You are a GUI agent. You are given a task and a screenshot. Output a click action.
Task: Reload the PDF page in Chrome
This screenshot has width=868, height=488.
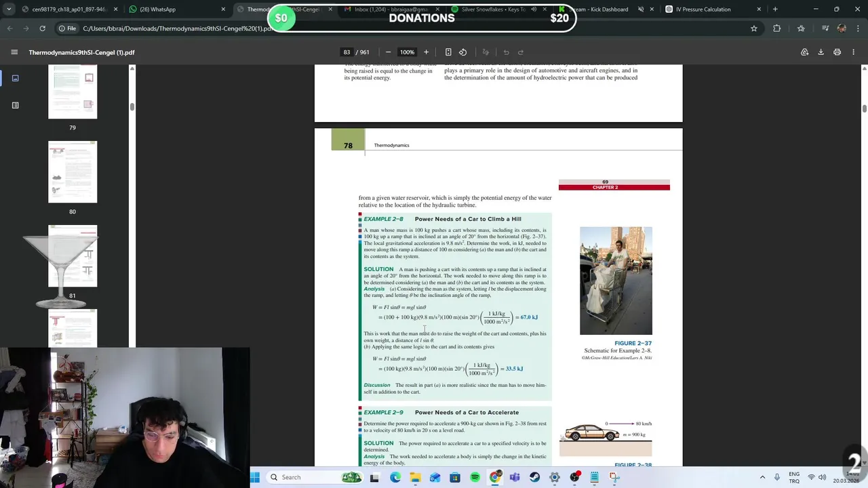42,28
